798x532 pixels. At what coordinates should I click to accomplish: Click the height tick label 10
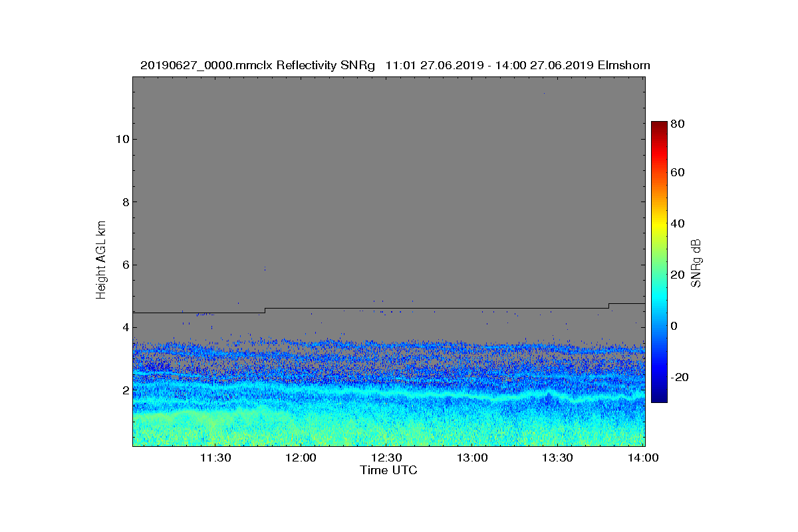click(122, 139)
